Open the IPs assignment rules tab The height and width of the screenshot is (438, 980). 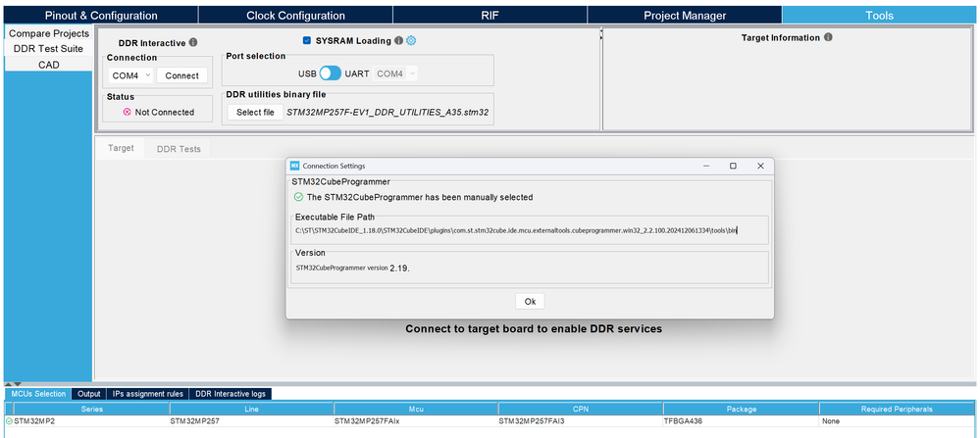coord(147,394)
